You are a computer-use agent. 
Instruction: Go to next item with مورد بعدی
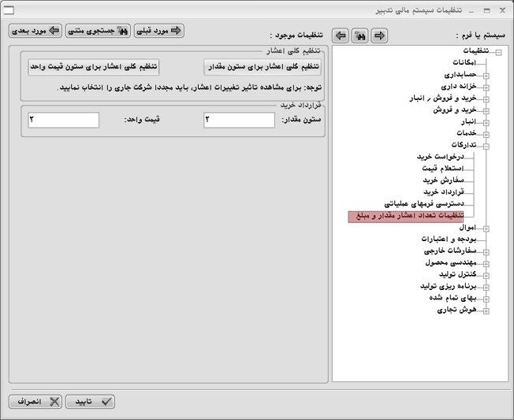35,31
